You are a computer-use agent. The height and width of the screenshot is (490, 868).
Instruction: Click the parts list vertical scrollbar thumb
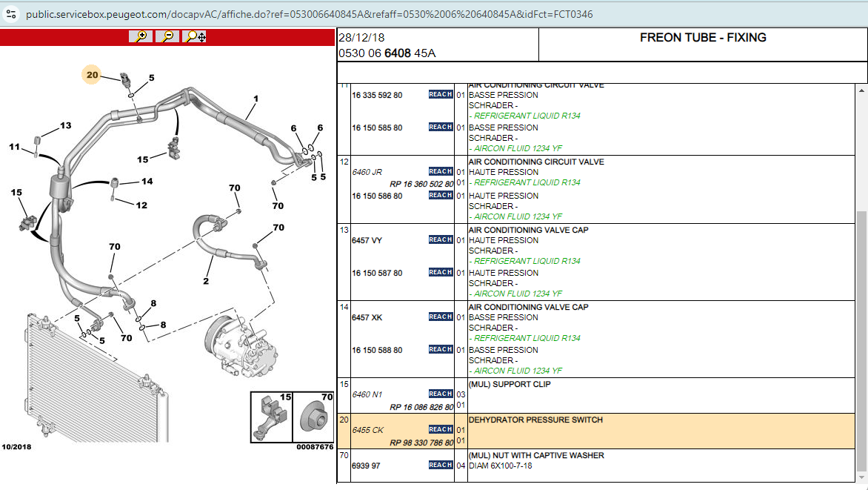click(x=861, y=341)
